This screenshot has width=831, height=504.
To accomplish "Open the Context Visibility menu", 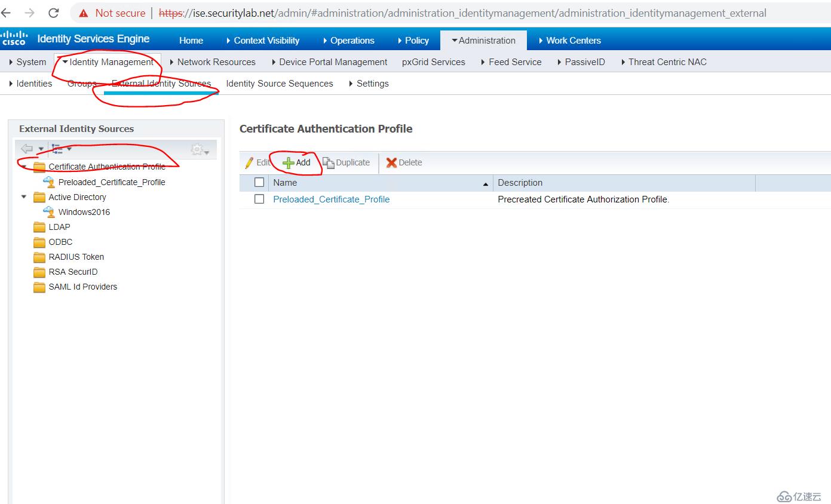I will (x=263, y=41).
